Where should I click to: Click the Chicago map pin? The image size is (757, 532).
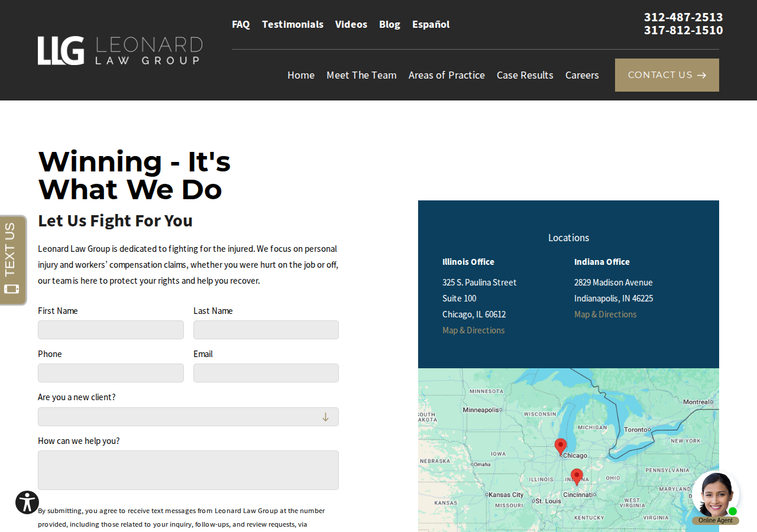[560, 446]
